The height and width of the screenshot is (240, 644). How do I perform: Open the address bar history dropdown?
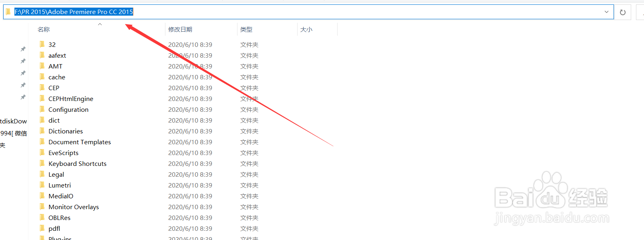point(606,12)
